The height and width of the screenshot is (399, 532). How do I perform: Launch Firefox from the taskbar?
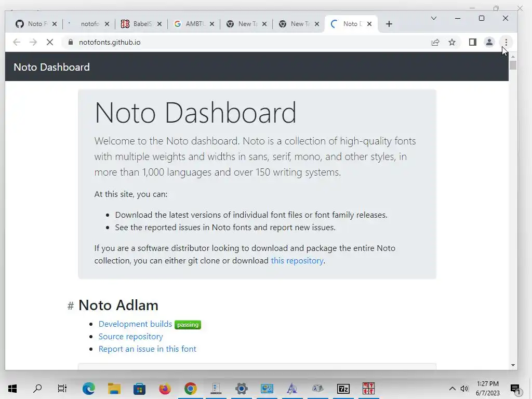coord(165,389)
